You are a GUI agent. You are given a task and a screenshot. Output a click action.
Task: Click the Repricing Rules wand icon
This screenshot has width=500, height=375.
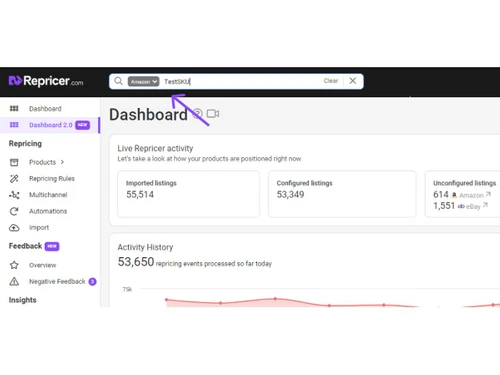14,179
